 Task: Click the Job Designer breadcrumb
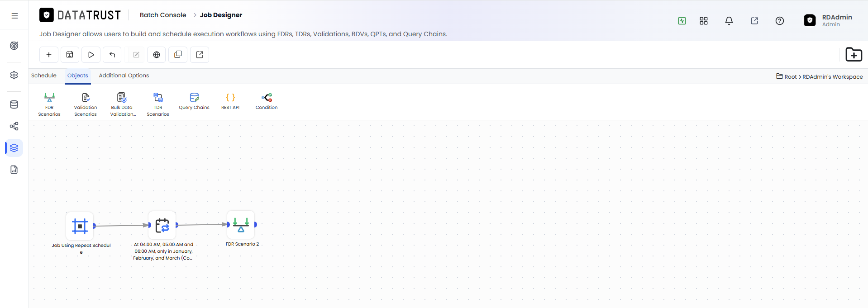tap(221, 15)
